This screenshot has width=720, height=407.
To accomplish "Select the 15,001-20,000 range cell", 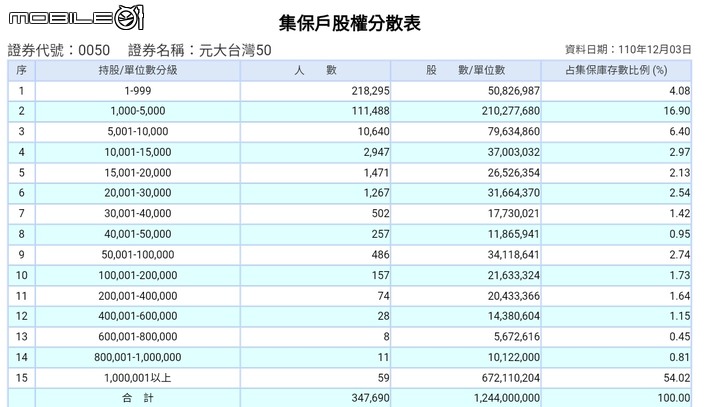I will 138,173.
